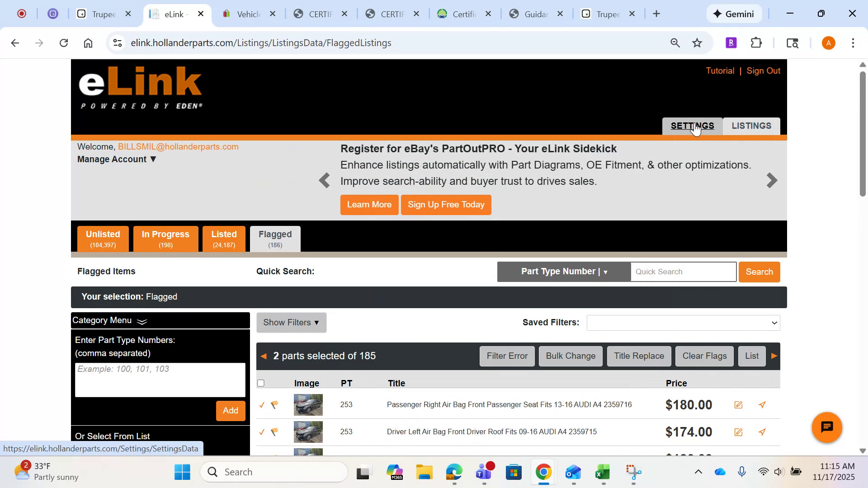Open the Unlisted category tab
868x488 pixels.
tap(103, 239)
